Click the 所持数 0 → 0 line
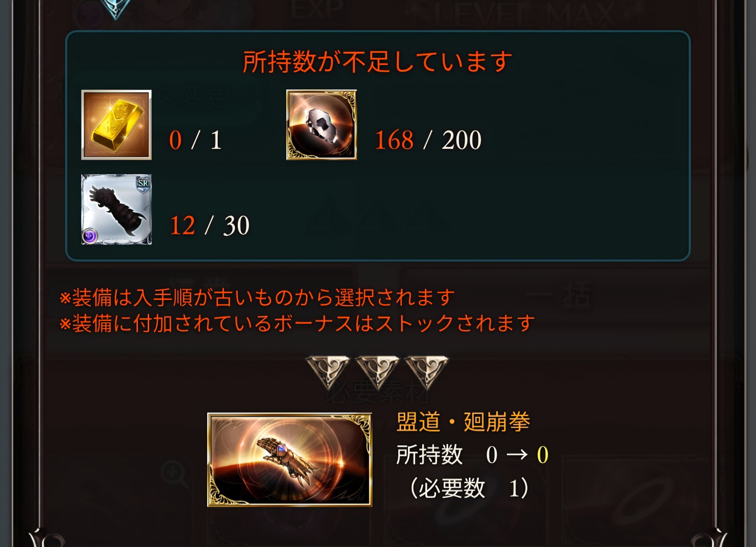Screen dimensions: 756x547 (x=472, y=454)
